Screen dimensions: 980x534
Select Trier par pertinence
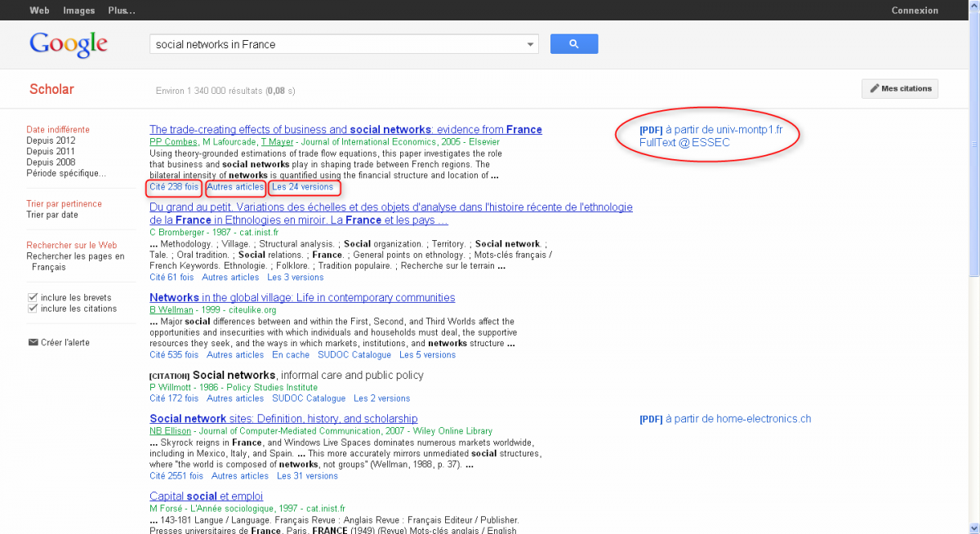coord(64,204)
